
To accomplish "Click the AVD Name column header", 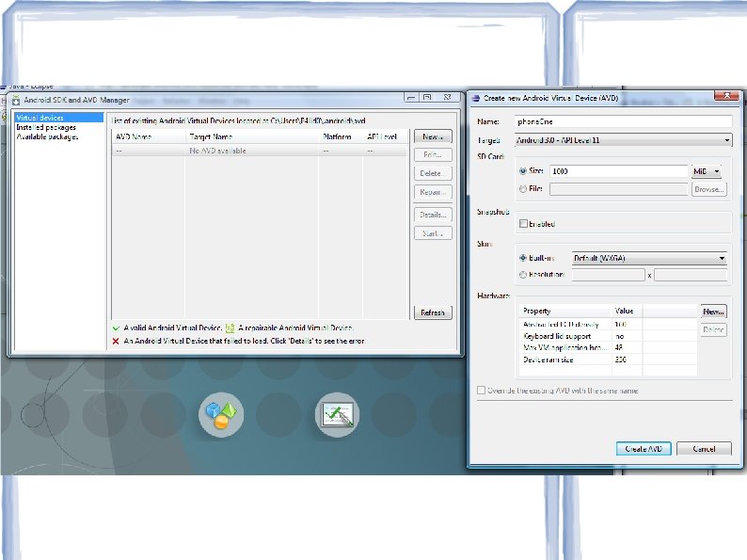I will coord(149,136).
